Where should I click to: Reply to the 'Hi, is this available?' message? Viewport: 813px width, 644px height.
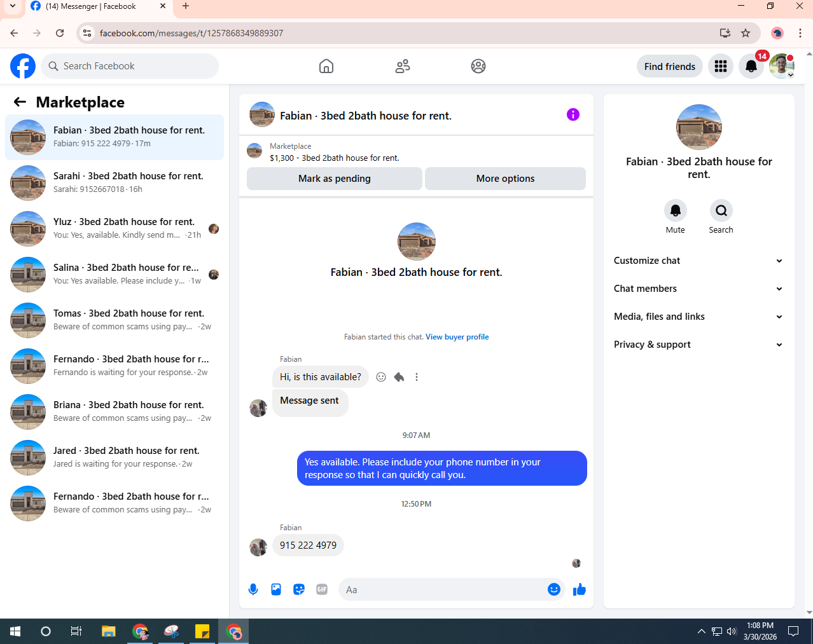coord(399,377)
